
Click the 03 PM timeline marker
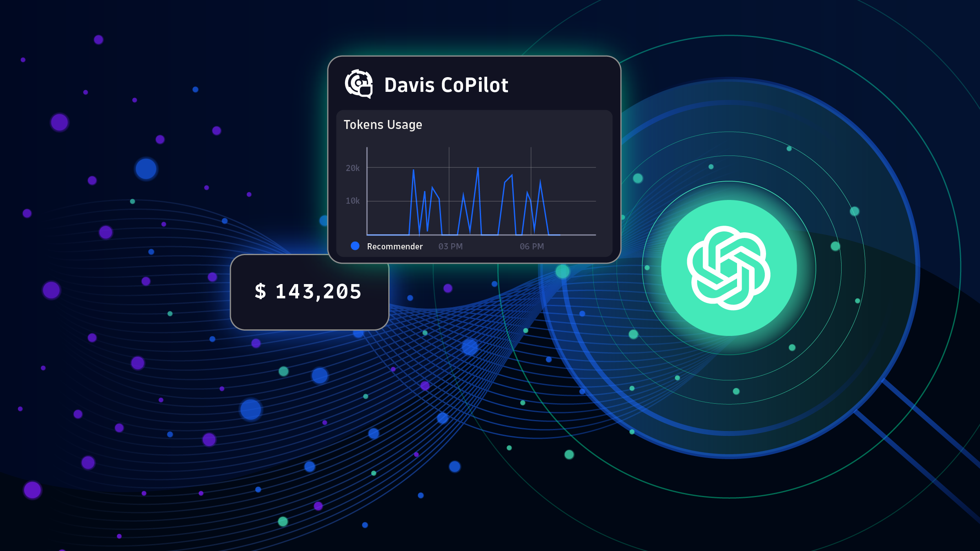450,246
